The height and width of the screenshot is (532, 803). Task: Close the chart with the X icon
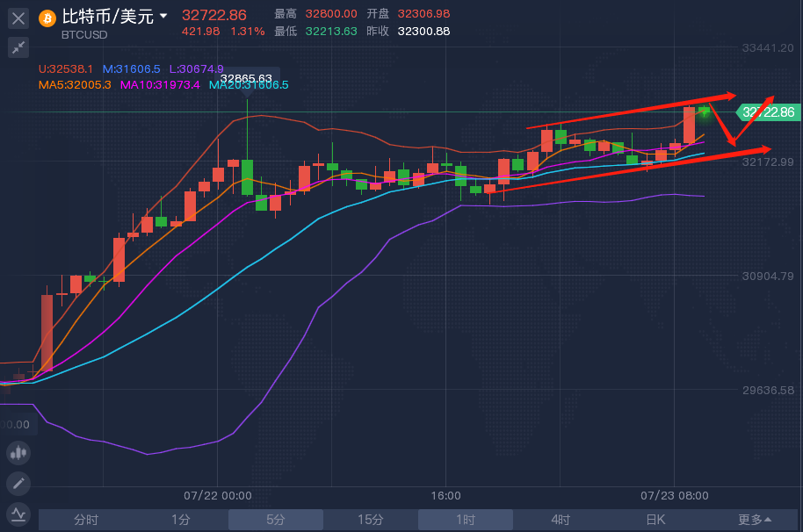[x=18, y=19]
